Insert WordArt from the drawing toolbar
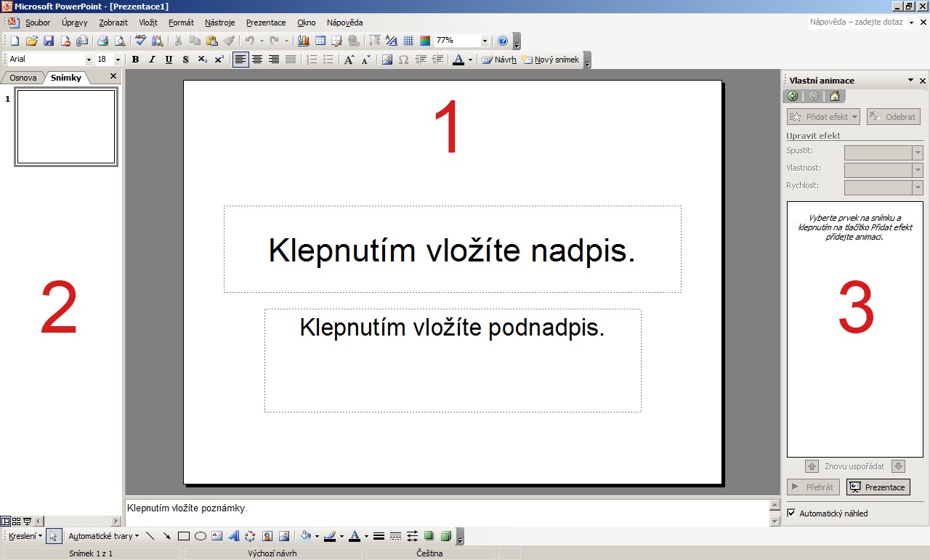The width and height of the screenshot is (930, 560). [x=234, y=536]
